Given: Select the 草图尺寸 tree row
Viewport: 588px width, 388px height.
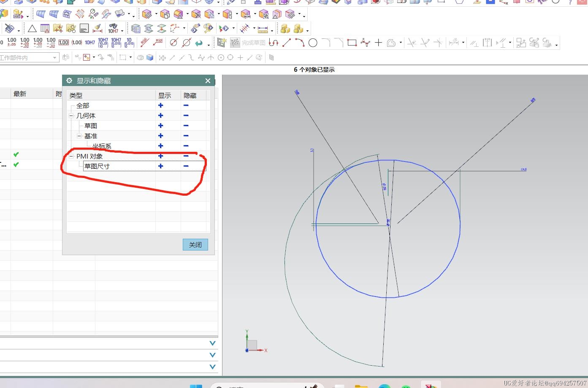Looking at the screenshot, I should pos(138,166).
